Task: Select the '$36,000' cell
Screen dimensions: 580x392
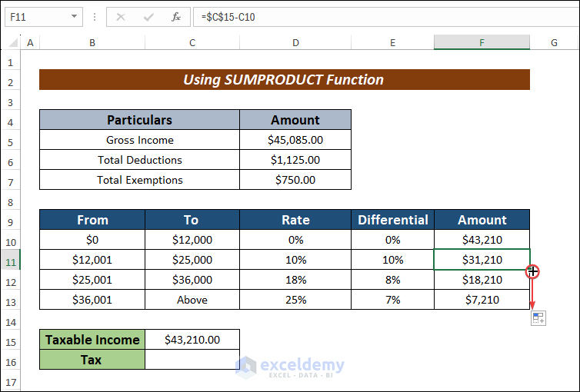Action: coord(192,280)
